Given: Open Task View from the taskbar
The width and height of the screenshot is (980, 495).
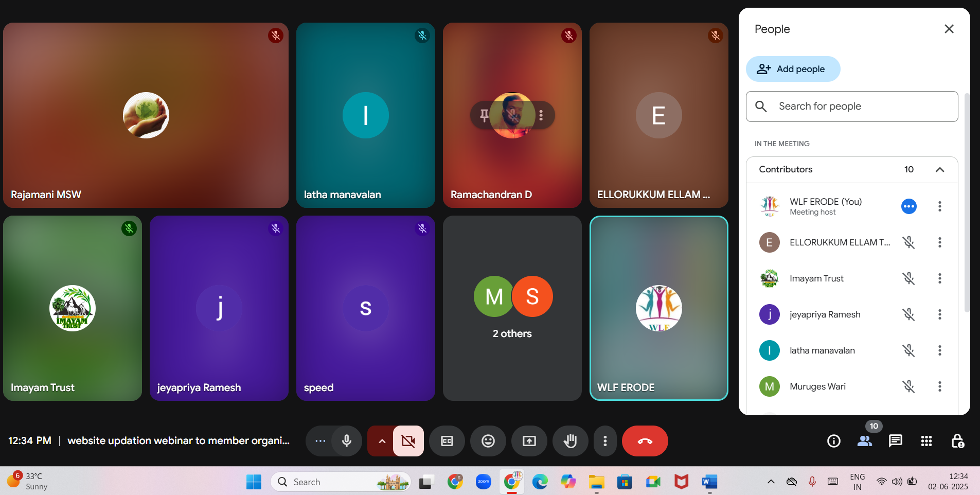Looking at the screenshot, I should click(x=425, y=482).
